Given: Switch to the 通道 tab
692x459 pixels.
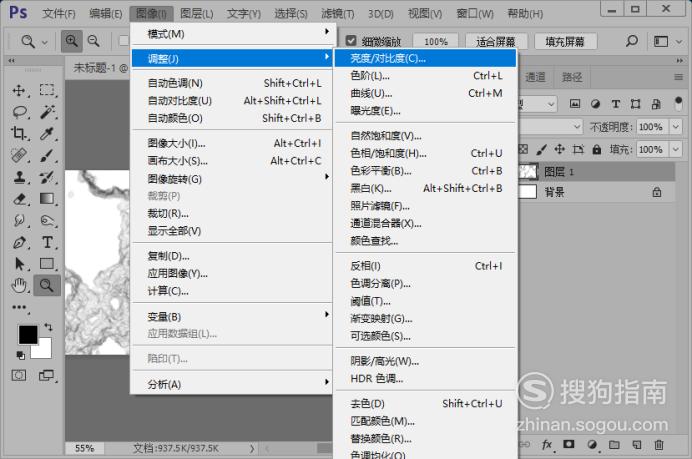Looking at the screenshot, I should (535, 77).
